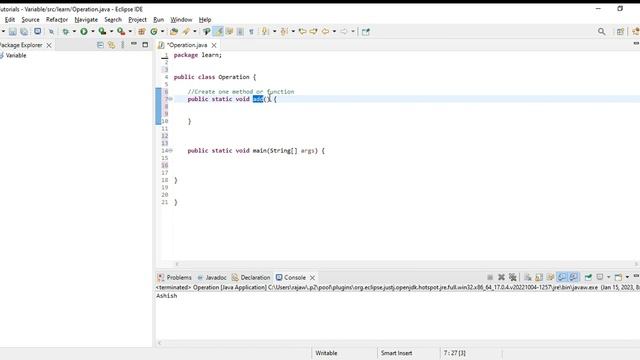Open the Forward history dropdown arrow
This screenshot has width=640, height=360.
pyautogui.click(x=353, y=31)
